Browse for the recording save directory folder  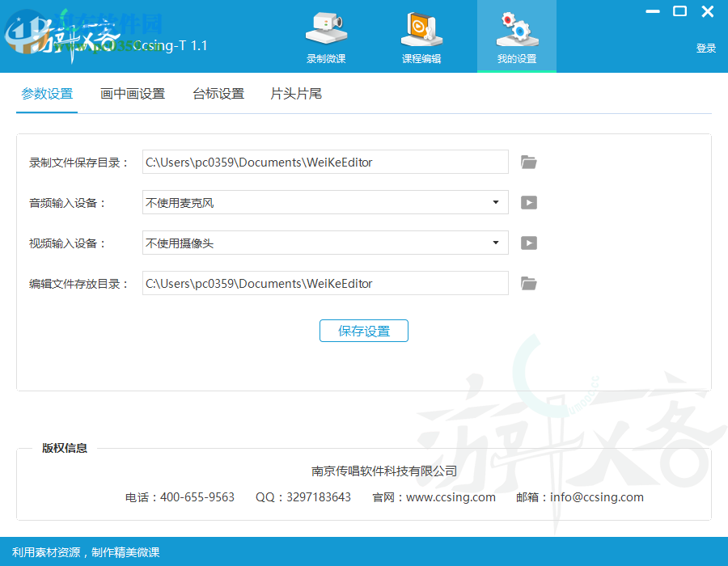pyautogui.click(x=529, y=162)
